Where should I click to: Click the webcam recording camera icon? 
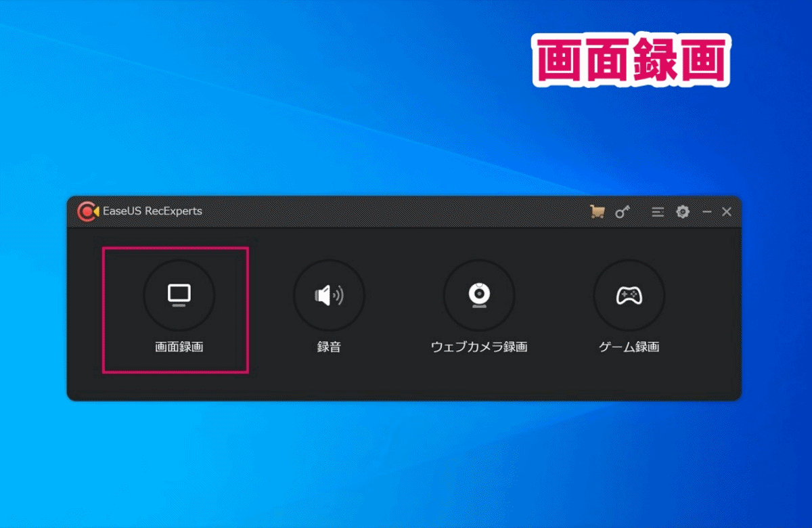pyautogui.click(x=479, y=295)
